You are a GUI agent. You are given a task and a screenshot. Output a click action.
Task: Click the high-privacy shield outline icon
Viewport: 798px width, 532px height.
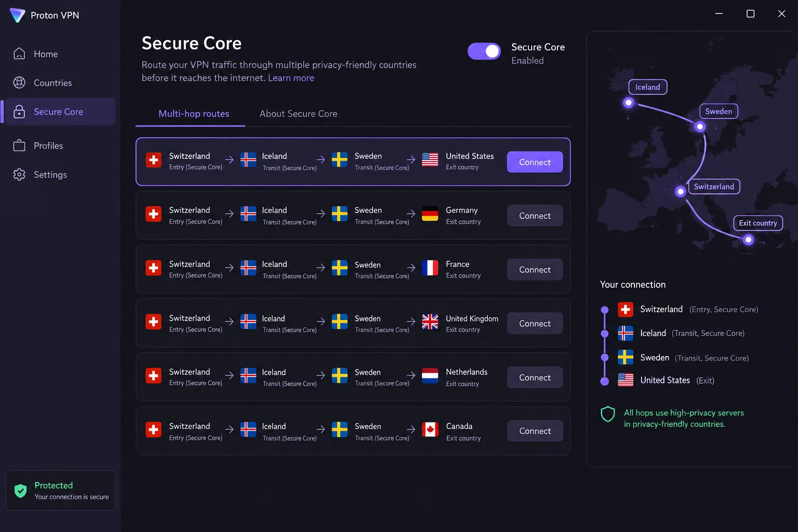pos(608,414)
